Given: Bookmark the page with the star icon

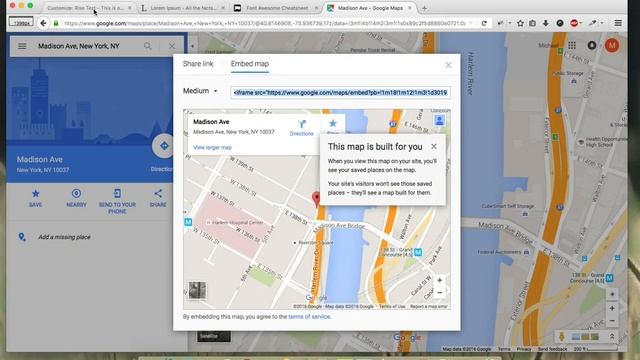Looking at the screenshot, I should click(520, 23).
